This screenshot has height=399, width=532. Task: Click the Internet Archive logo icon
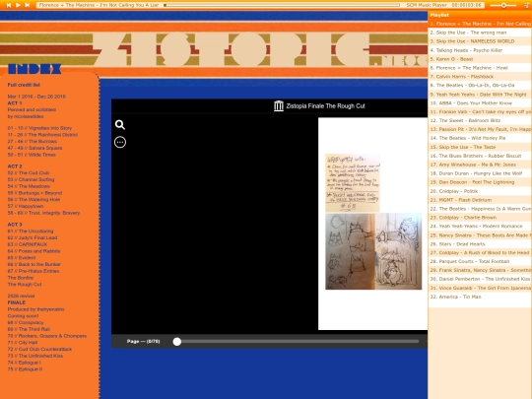279,105
